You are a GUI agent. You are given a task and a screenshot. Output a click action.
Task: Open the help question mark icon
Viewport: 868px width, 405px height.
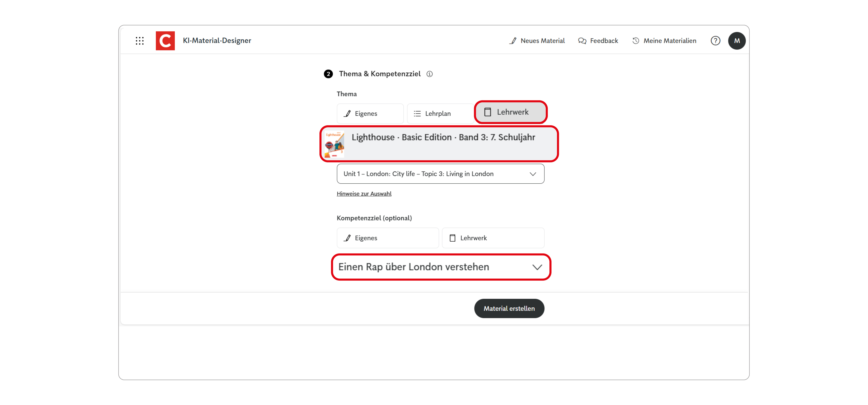[715, 40]
